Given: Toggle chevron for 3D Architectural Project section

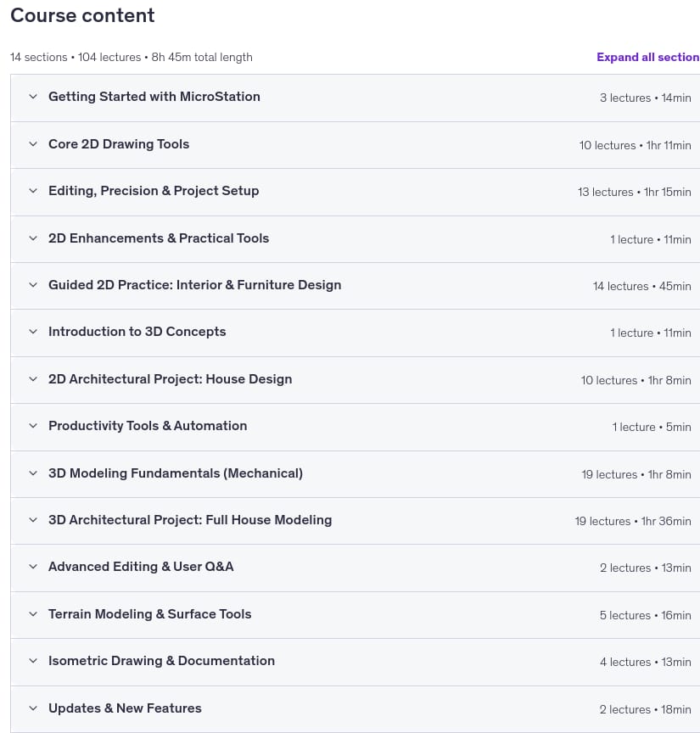Looking at the screenshot, I should coord(33,520).
